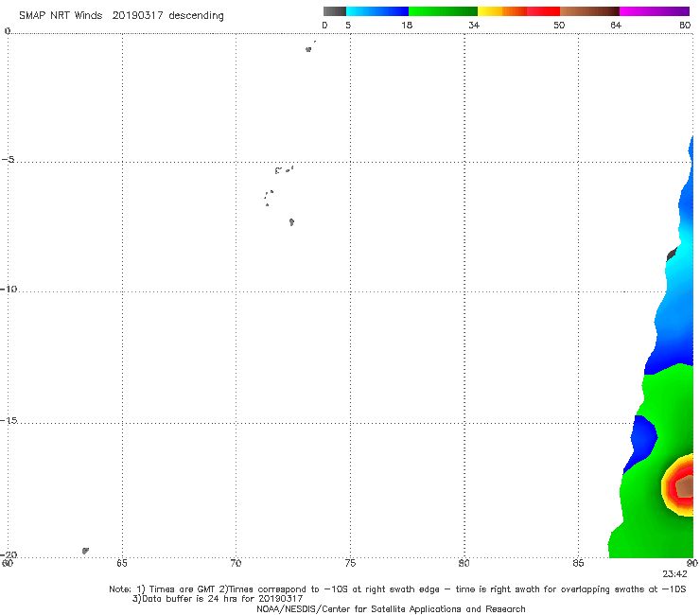
Task: Click the island marker near 20S 63E
Action: click(x=85, y=551)
